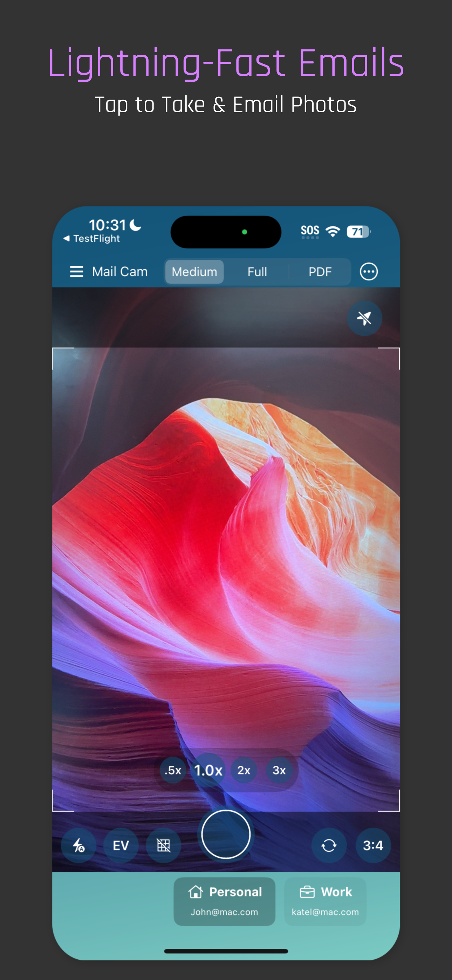452x980 pixels.
Task: Set zoom to 1.0x
Action: coord(208,770)
